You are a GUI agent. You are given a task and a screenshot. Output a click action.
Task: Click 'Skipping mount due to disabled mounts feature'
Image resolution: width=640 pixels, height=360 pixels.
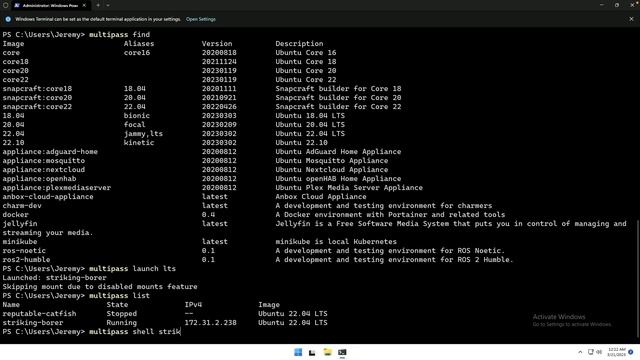(x=100, y=287)
